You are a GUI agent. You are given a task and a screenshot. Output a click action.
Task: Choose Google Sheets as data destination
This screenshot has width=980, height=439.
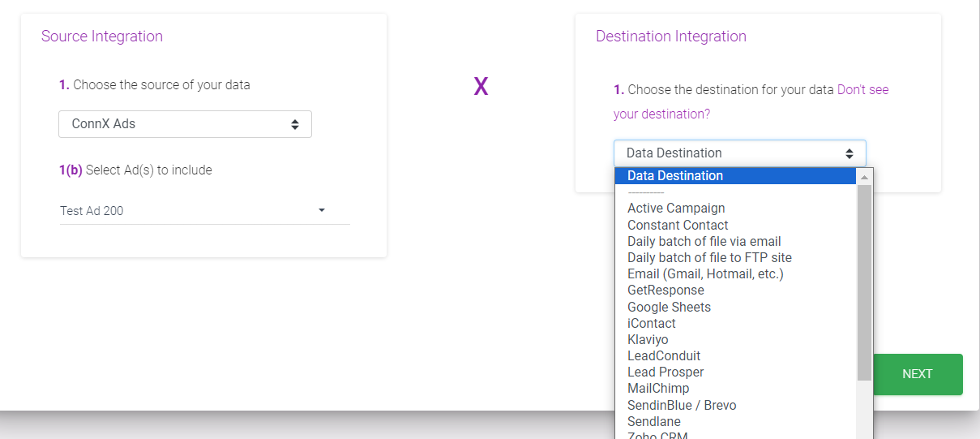pos(669,307)
